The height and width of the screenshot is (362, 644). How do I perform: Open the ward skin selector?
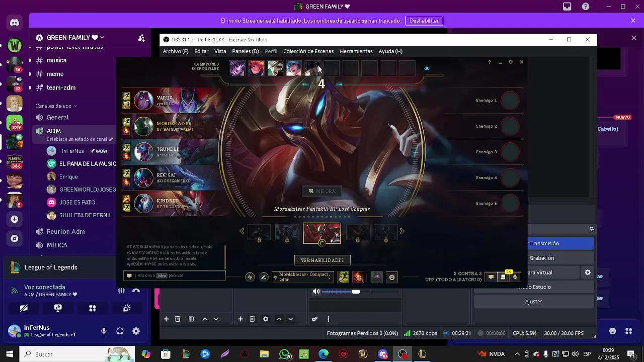point(377,277)
